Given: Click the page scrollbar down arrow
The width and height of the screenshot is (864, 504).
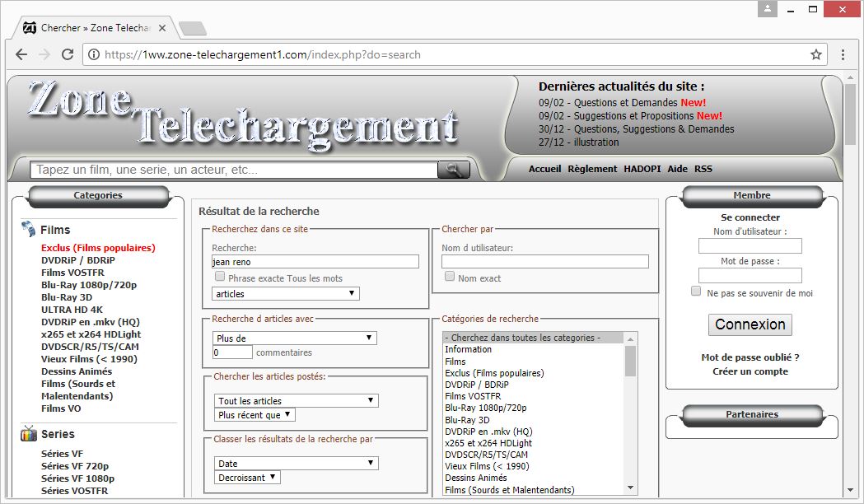Looking at the screenshot, I should (851, 490).
